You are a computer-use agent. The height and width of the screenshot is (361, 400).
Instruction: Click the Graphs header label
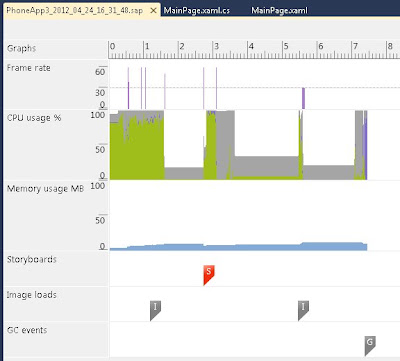coord(21,48)
